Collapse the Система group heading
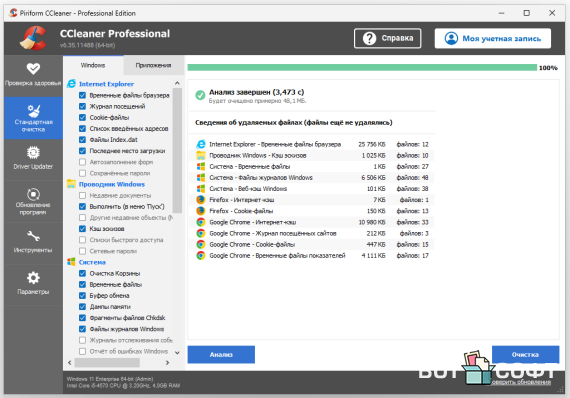Viewport: 570px width, 398px height. click(92, 262)
